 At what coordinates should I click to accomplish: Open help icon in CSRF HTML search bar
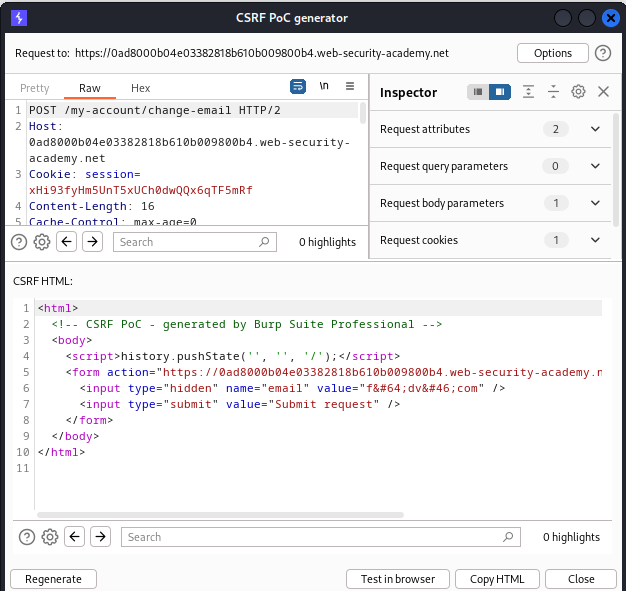click(27, 537)
